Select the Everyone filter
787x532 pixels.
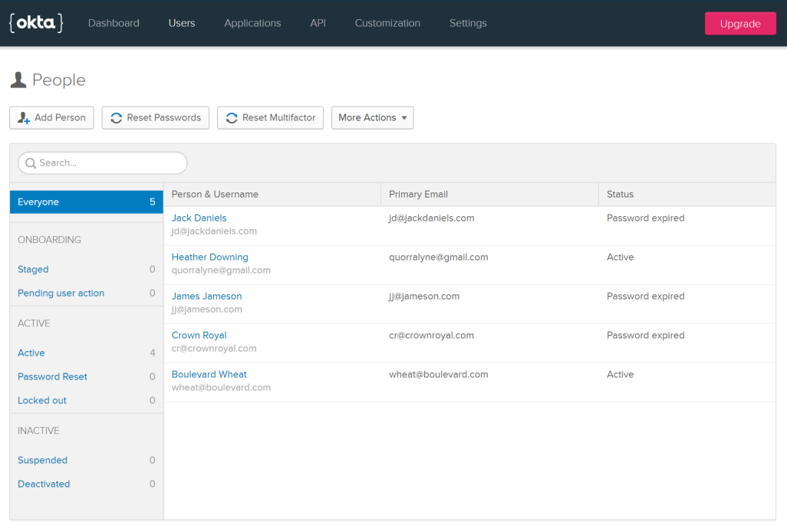click(86, 202)
